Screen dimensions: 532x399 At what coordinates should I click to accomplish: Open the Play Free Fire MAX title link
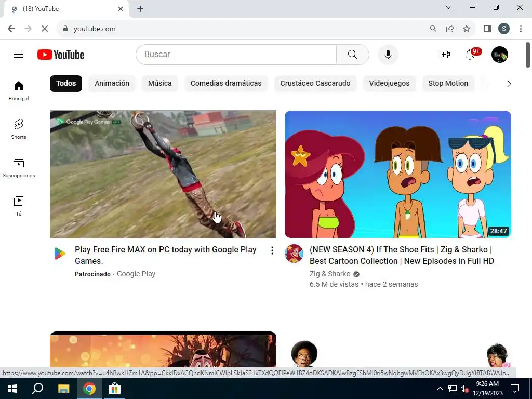coord(166,255)
